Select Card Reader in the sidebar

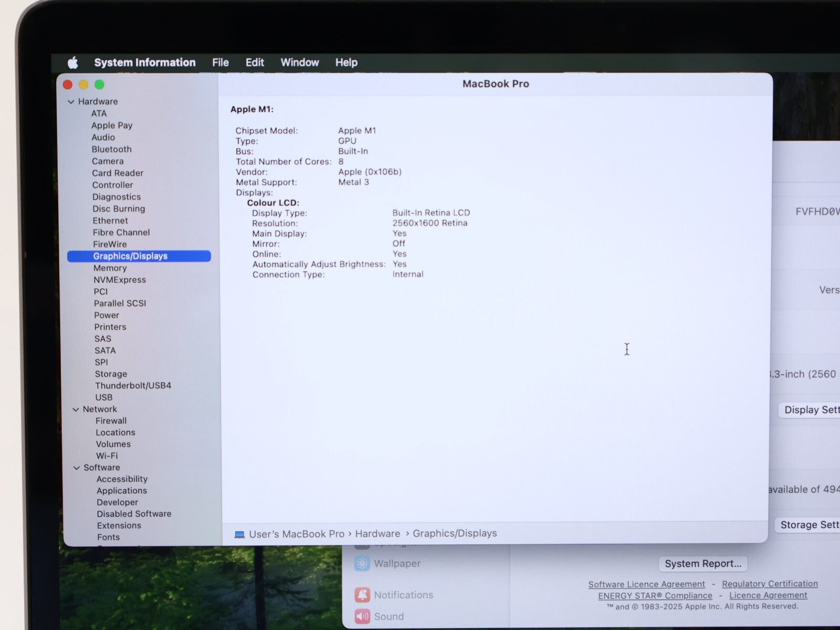pos(118,173)
